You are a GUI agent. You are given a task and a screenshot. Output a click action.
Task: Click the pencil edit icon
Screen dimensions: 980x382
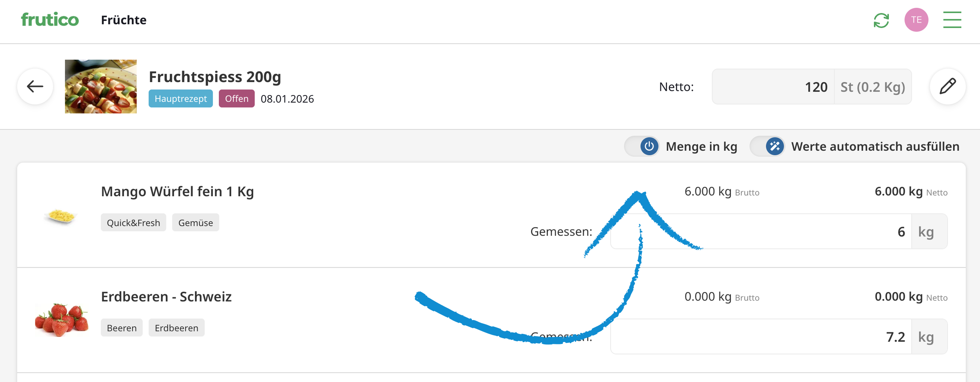point(947,87)
